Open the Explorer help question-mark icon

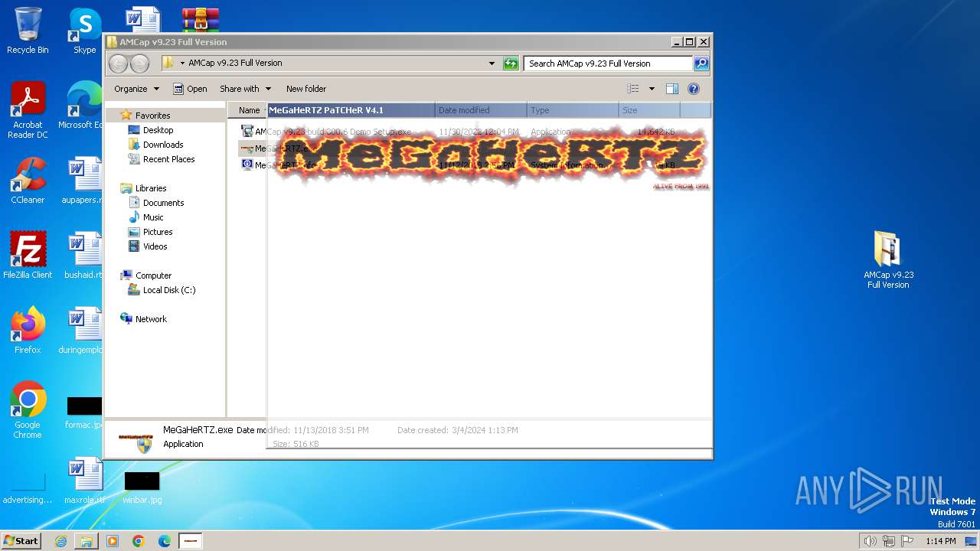(x=694, y=89)
